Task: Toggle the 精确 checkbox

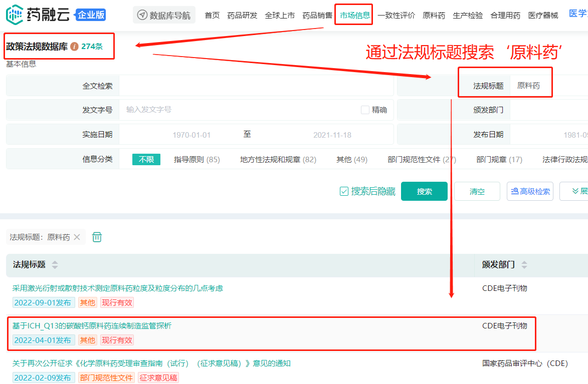Action: click(365, 110)
